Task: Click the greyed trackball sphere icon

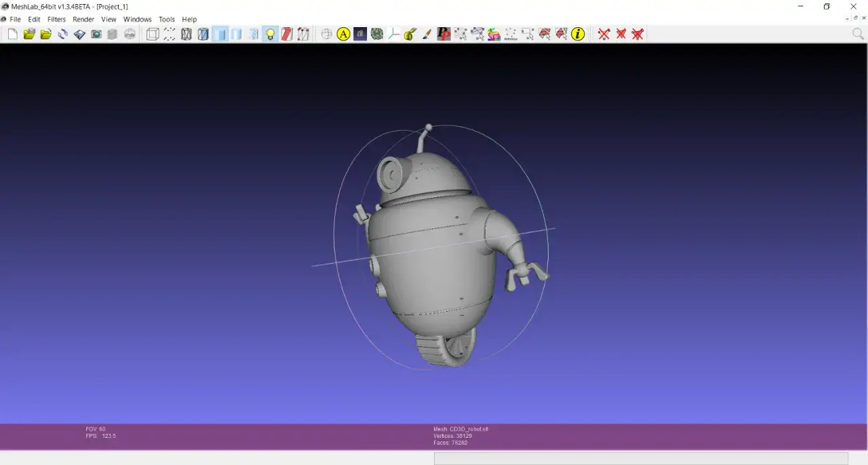Action: click(327, 34)
